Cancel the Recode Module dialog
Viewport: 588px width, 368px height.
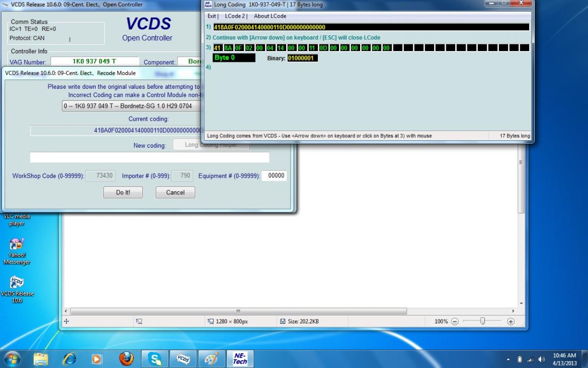coord(175,192)
